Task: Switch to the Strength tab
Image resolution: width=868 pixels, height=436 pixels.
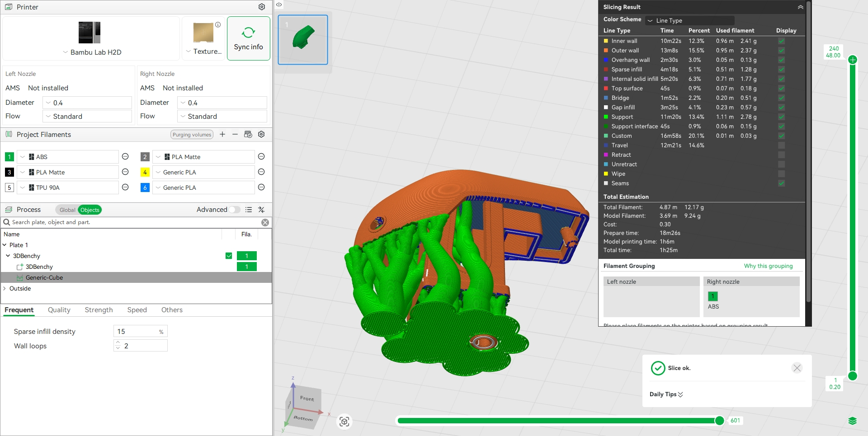Action: (x=99, y=310)
